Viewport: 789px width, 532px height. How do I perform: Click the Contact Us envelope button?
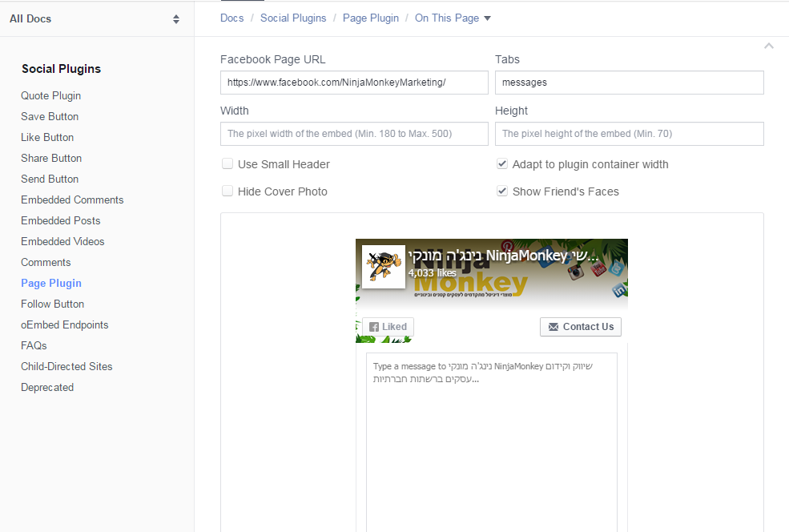pos(580,327)
